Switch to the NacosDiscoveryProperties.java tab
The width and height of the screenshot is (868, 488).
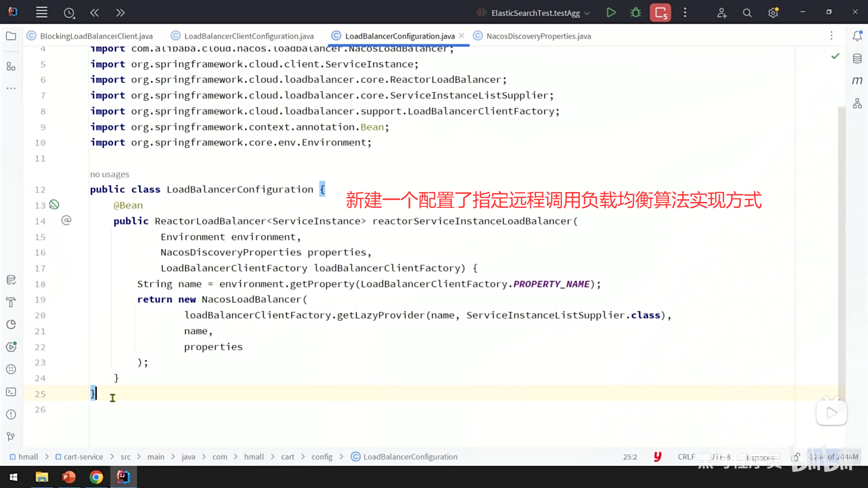538,36
